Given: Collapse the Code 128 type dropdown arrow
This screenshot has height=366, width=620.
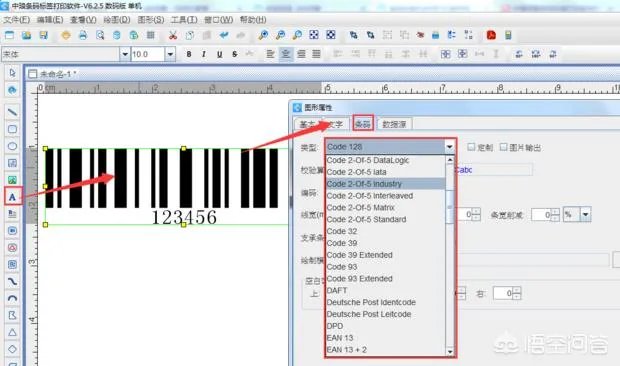Looking at the screenshot, I should point(450,147).
